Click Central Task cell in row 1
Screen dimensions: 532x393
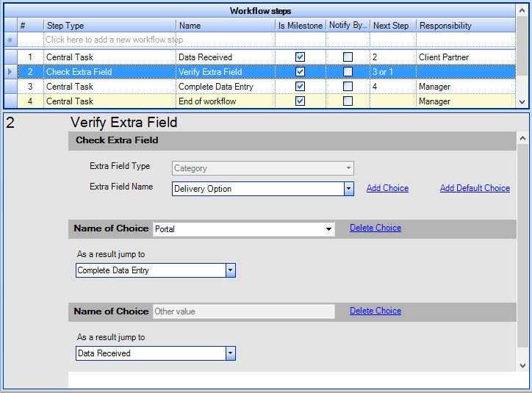click(x=109, y=57)
